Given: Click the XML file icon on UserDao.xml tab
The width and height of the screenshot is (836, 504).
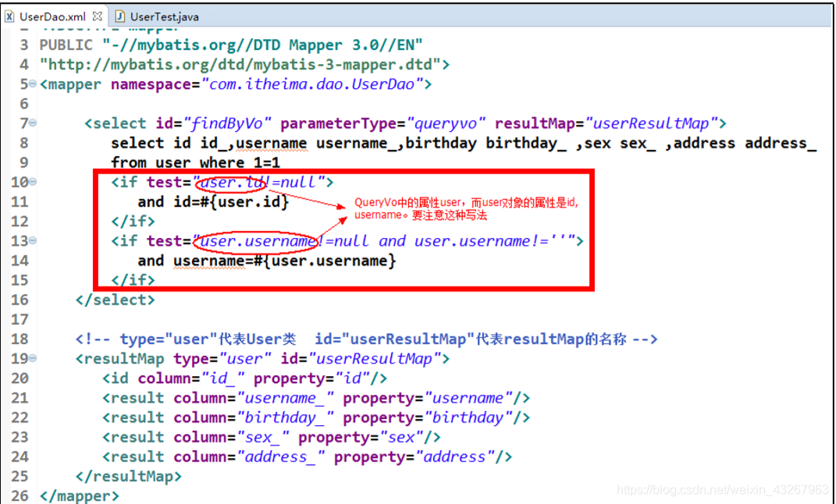Looking at the screenshot, I should tap(9, 16).
